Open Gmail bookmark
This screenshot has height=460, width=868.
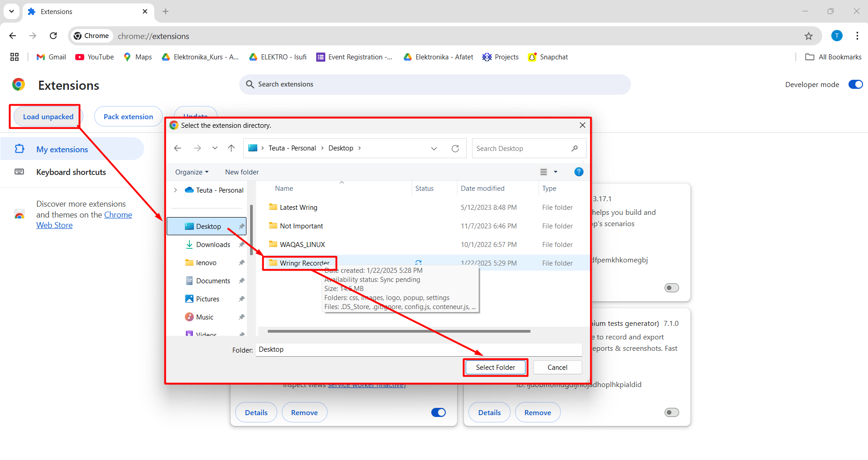51,57
